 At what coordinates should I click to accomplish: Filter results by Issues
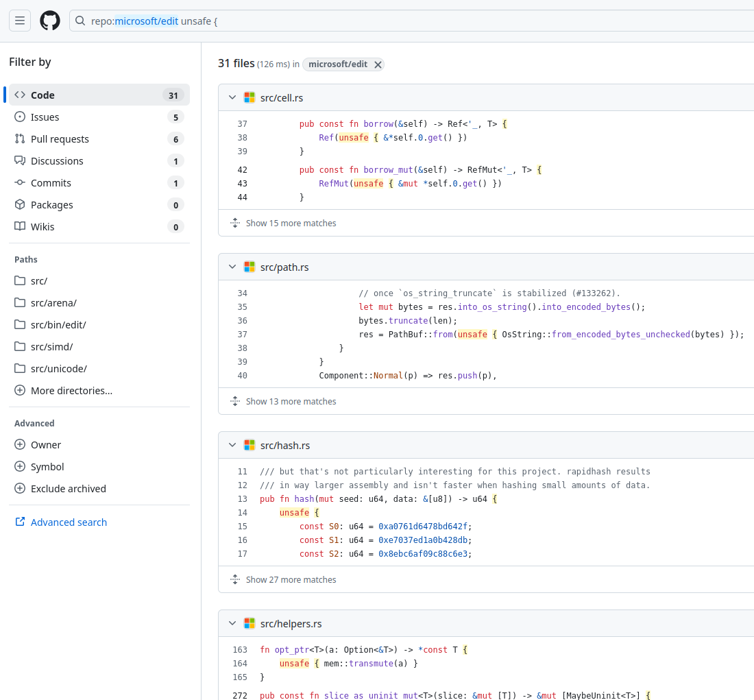(99, 117)
